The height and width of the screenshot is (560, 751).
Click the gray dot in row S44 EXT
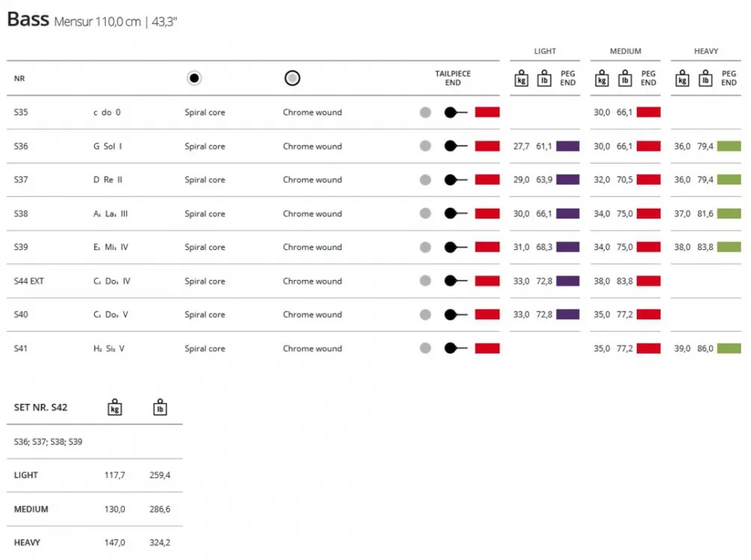(x=425, y=281)
